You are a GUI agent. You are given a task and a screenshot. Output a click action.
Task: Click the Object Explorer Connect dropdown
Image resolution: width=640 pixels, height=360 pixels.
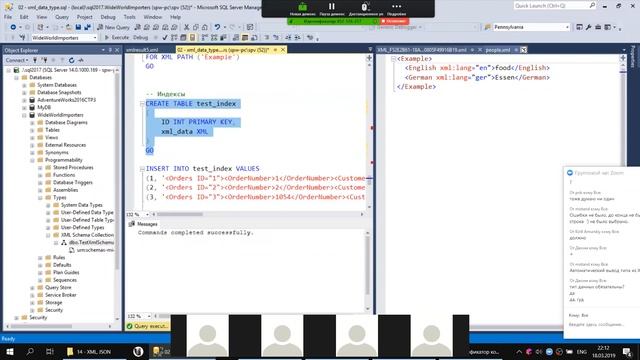click(17, 60)
